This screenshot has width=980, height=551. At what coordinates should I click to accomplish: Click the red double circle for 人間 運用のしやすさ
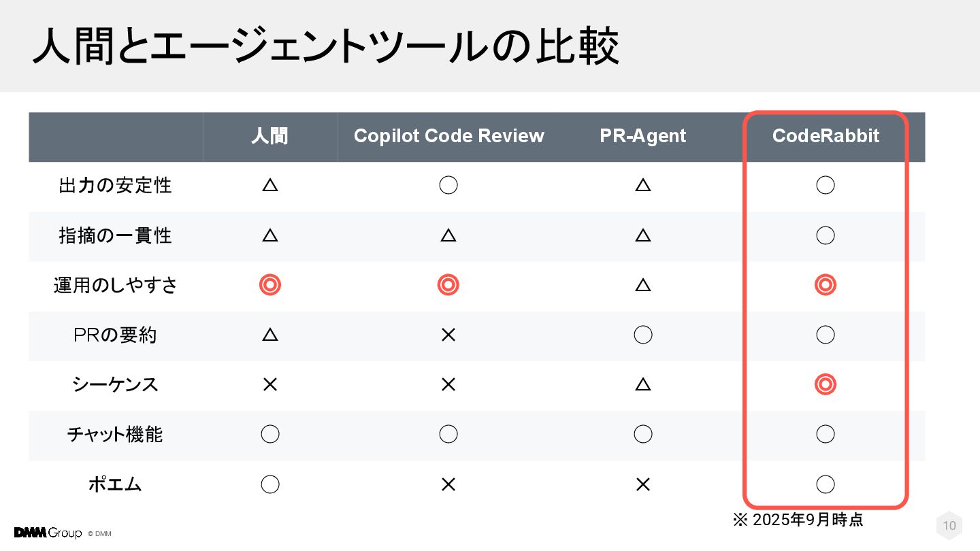coord(270,285)
